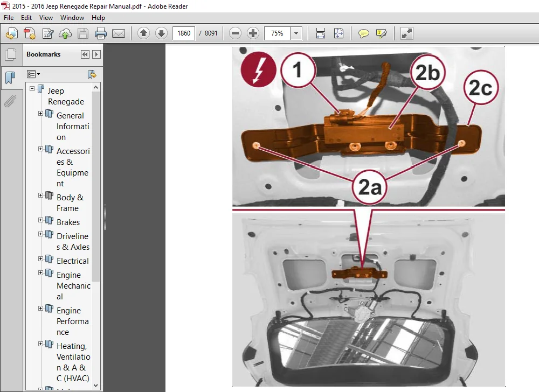Open the zoom level dropdown arrow
This screenshot has width=539, height=392.
[296, 33]
